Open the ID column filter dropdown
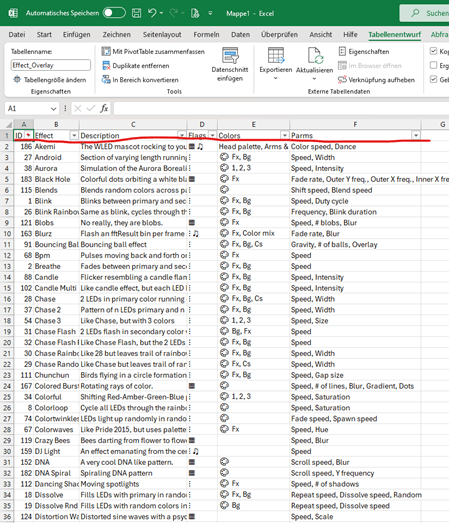 [x=29, y=135]
